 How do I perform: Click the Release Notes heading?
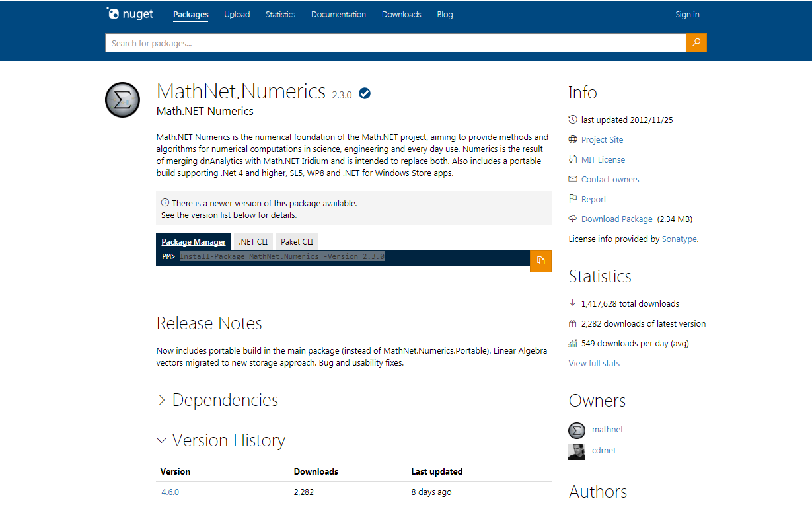pyautogui.click(x=209, y=323)
